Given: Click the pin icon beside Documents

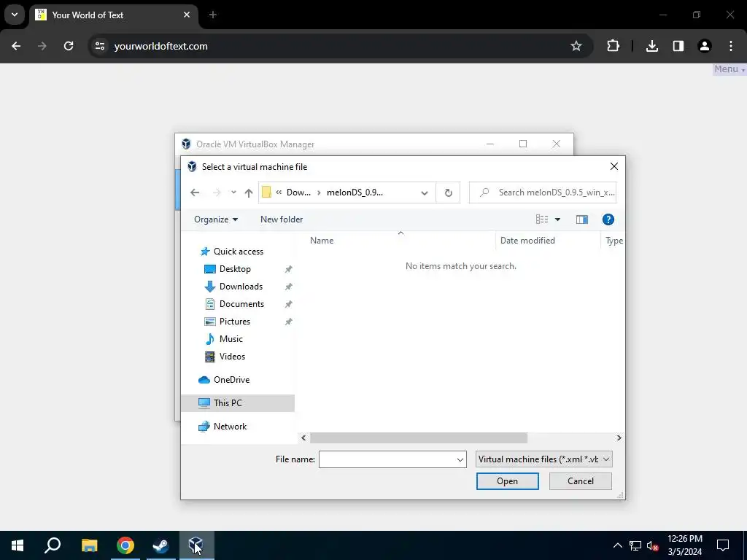Looking at the screenshot, I should tap(288, 304).
